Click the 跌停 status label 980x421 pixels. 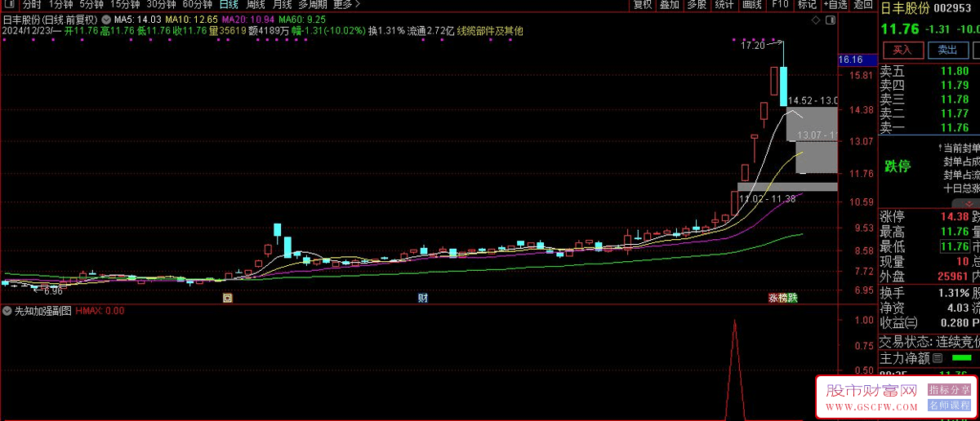pos(898,166)
